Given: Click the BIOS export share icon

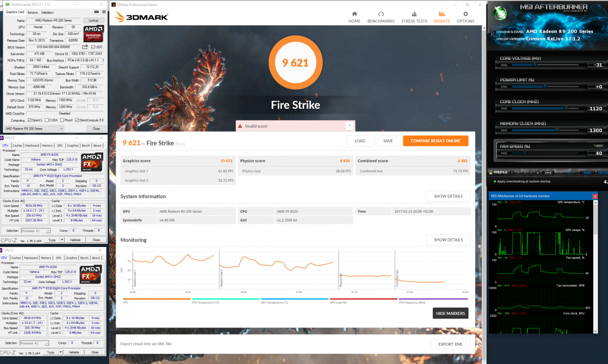Looking at the screenshot, I should pyautogui.click(x=85, y=47).
